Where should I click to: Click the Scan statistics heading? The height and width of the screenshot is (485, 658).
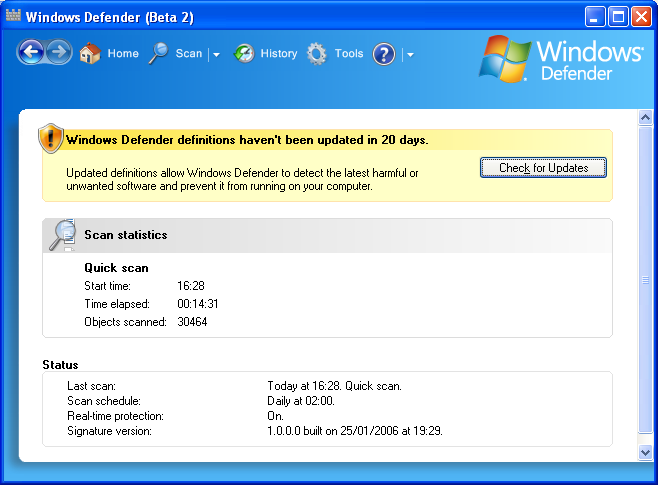pos(126,235)
